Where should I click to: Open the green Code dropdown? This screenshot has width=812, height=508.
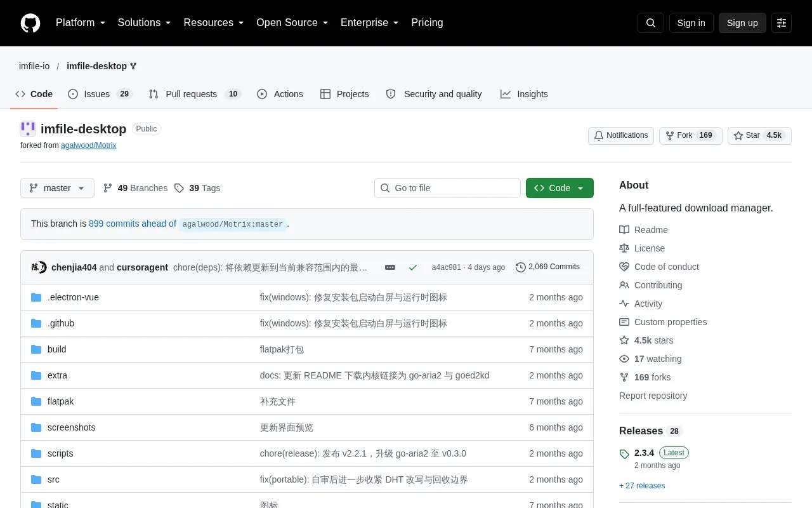pyautogui.click(x=560, y=188)
